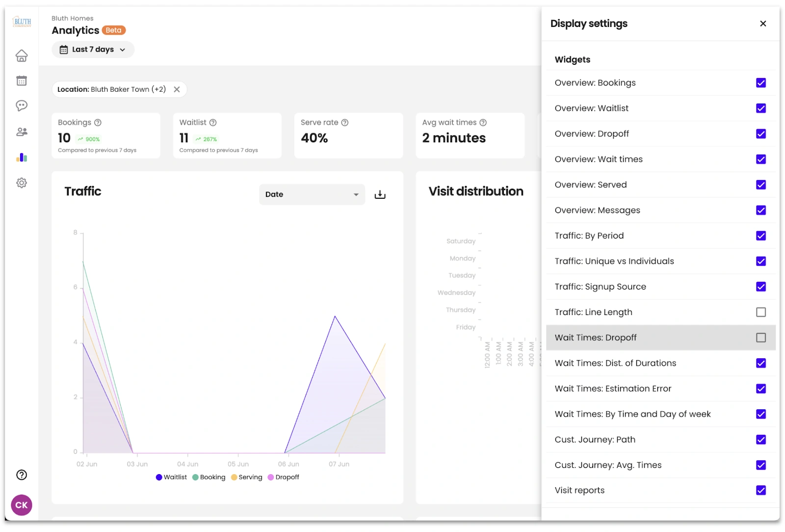Close the Display settings panel
The width and height of the screenshot is (785, 532).
point(763,24)
